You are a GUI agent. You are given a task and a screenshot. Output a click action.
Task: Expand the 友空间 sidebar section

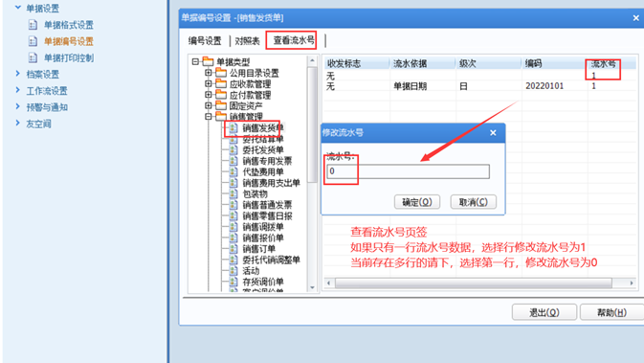(17, 123)
